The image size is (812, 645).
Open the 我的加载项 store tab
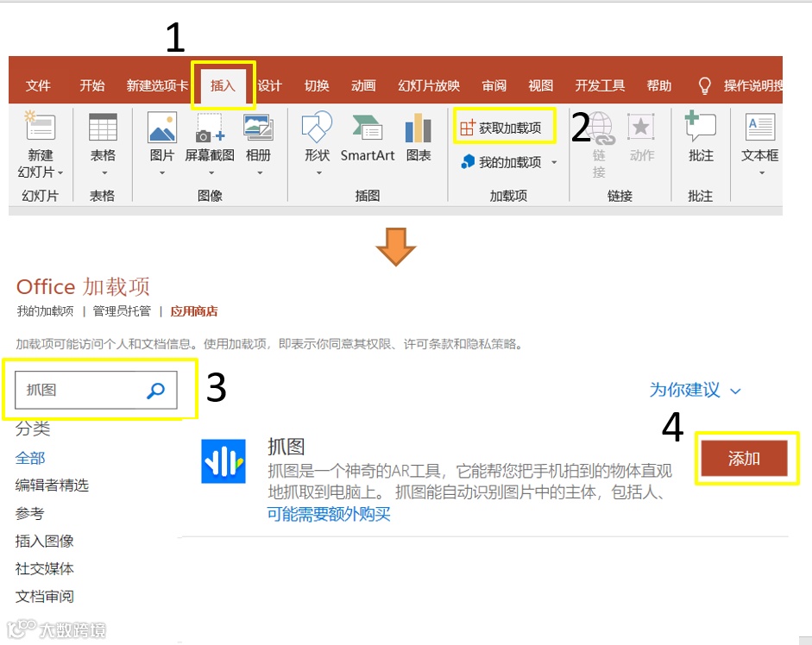46,311
